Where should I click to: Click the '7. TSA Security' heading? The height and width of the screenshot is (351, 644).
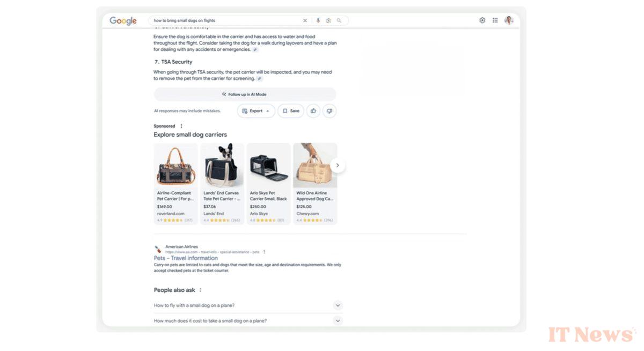(x=173, y=62)
